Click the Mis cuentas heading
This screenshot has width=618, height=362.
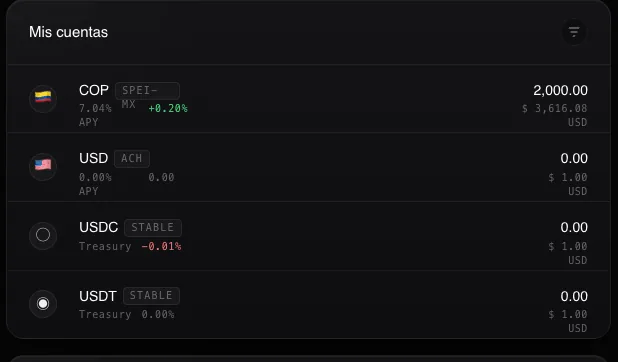click(68, 32)
